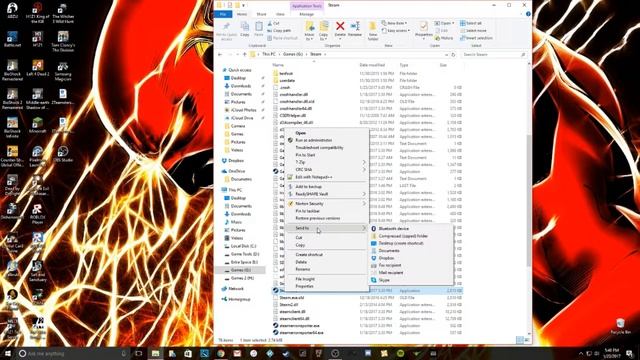Click the Rename icon in the ribbon
640x360 pixels.
355,26
